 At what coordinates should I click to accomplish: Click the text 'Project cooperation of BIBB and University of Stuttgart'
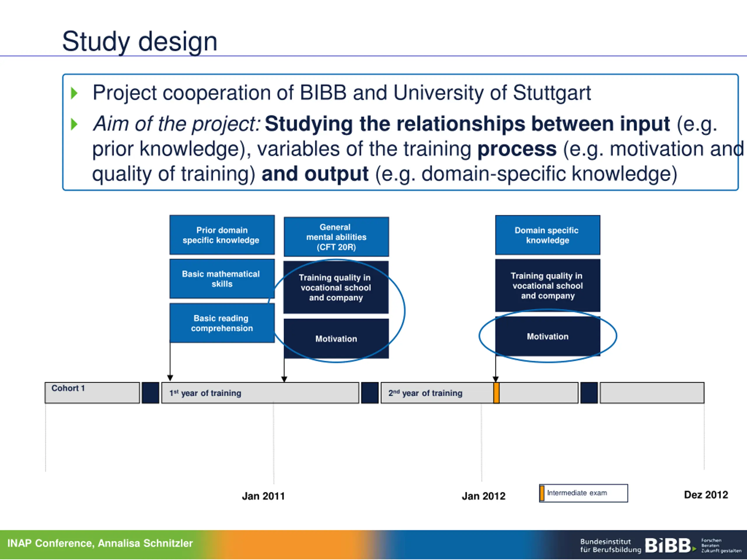(x=342, y=93)
